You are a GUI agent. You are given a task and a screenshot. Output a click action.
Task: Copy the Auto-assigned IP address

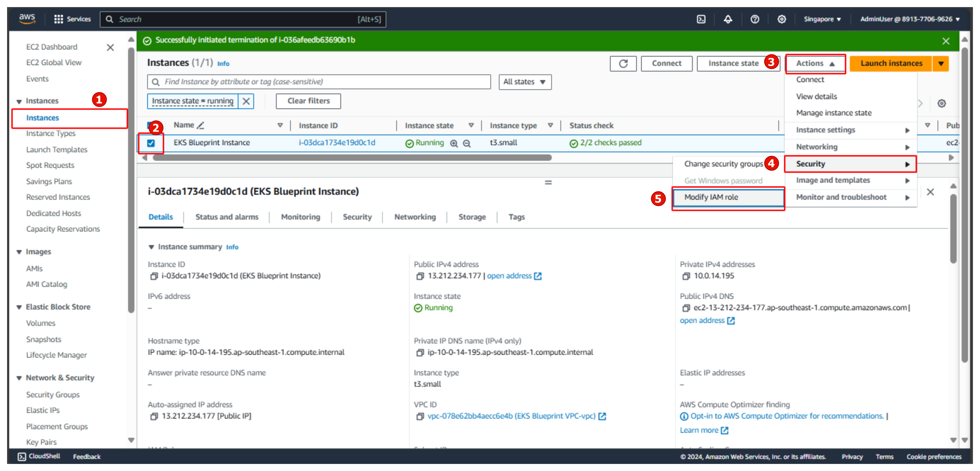point(154,416)
